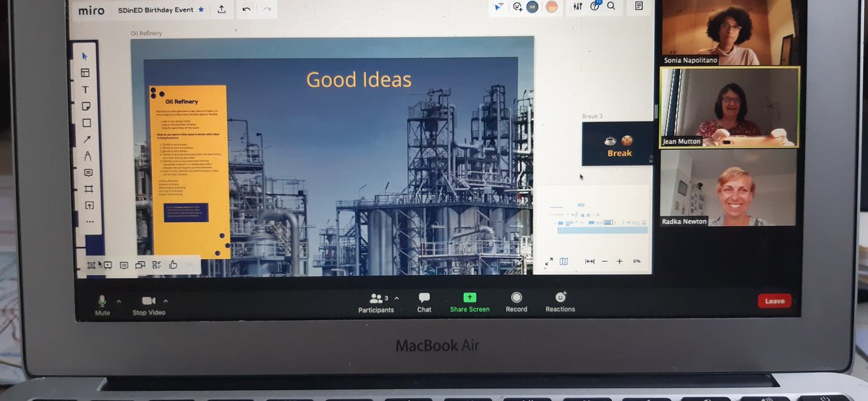Click the red Leave button
The height and width of the screenshot is (401, 868).
[x=775, y=301]
